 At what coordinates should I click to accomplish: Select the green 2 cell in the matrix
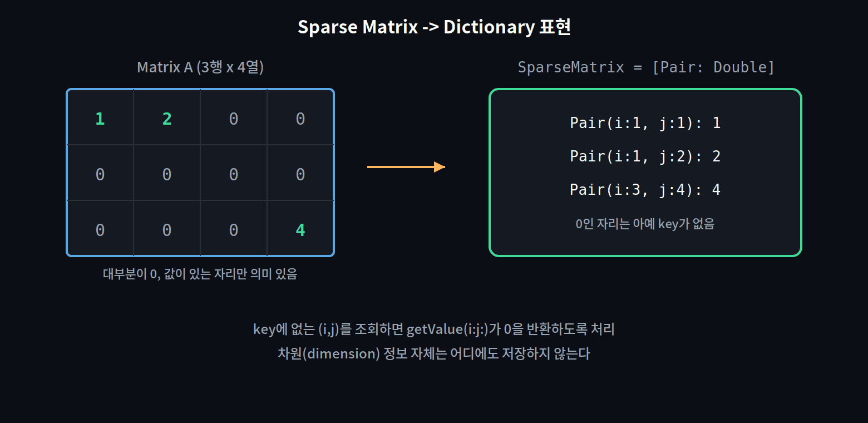(x=167, y=117)
